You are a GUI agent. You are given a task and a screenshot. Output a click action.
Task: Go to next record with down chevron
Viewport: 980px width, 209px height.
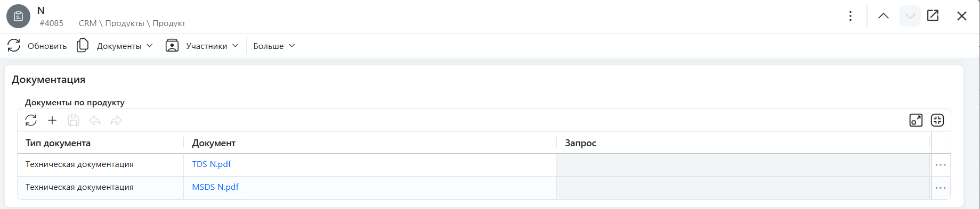click(910, 16)
